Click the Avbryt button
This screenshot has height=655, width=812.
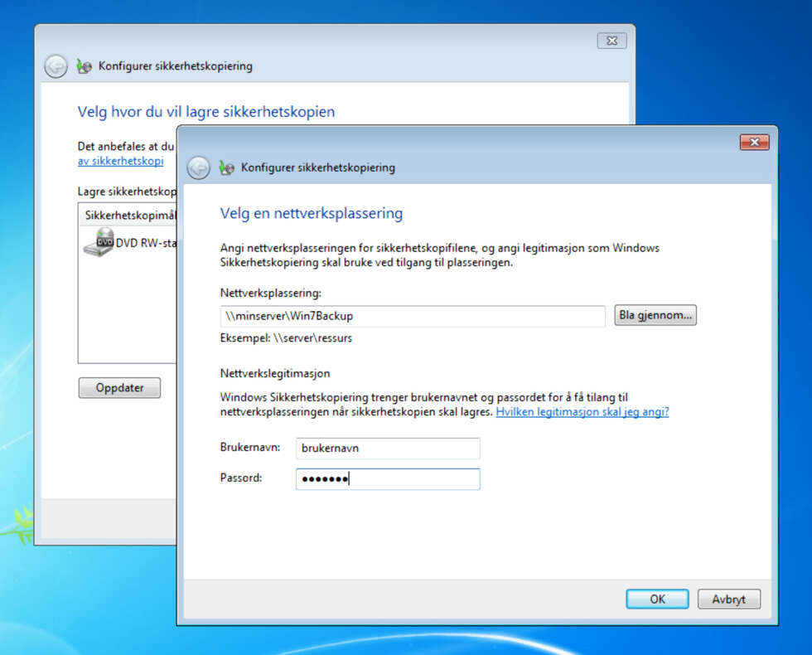(x=728, y=599)
